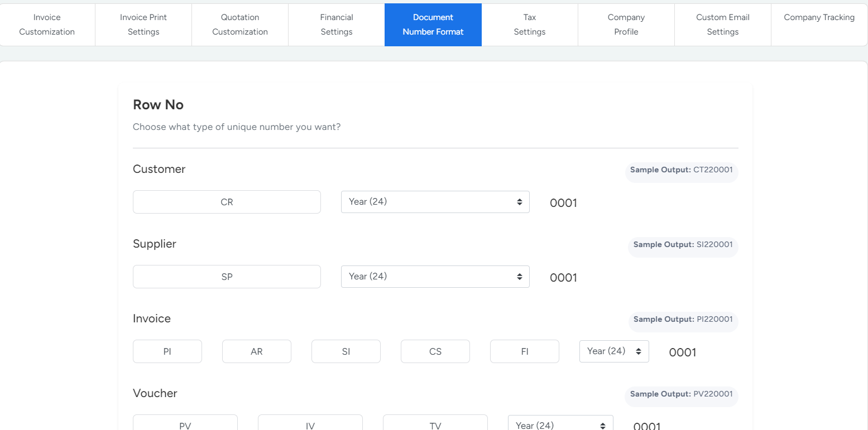Edit the Invoice prefix field AR

(257, 351)
